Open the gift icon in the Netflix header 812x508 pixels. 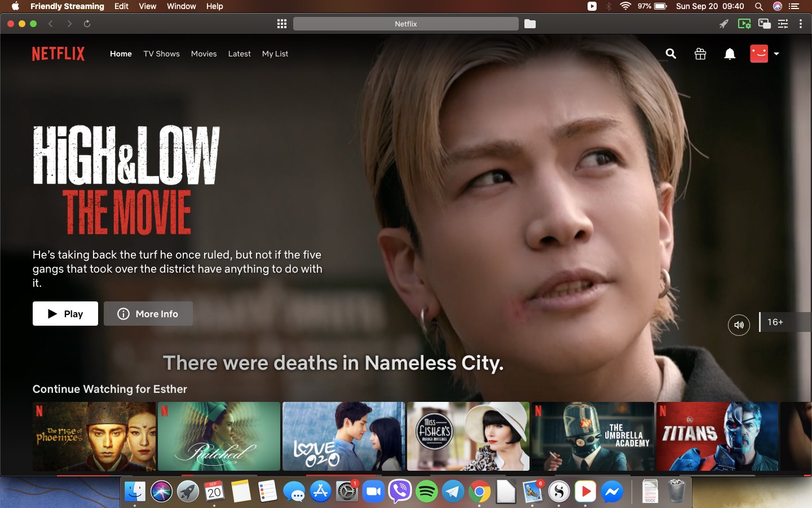tap(700, 54)
